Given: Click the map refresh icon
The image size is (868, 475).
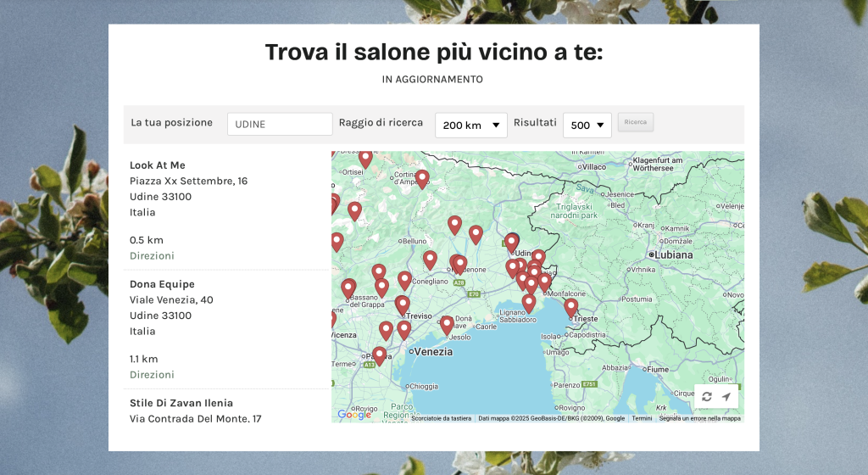Looking at the screenshot, I should pos(707,397).
